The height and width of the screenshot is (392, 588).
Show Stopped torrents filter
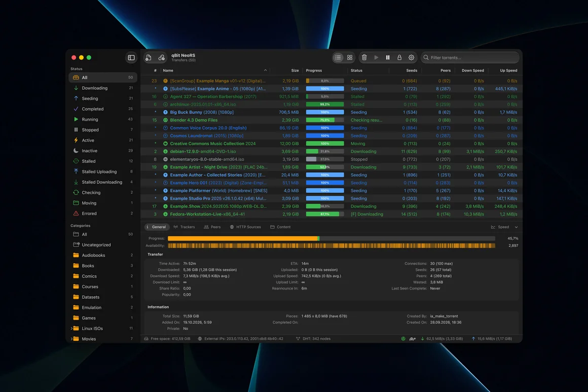tap(103, 130)
